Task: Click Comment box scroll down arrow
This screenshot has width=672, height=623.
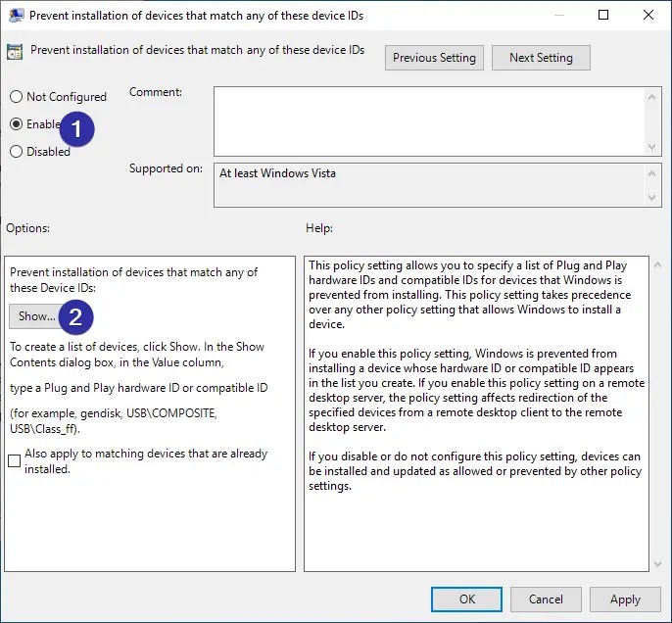Action: (x=651, y=147)
